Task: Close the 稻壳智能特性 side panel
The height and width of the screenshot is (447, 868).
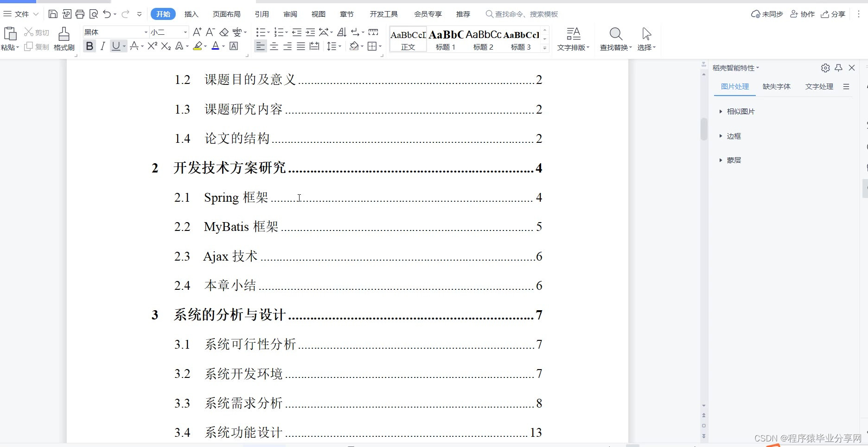Action: coord(852,68)
